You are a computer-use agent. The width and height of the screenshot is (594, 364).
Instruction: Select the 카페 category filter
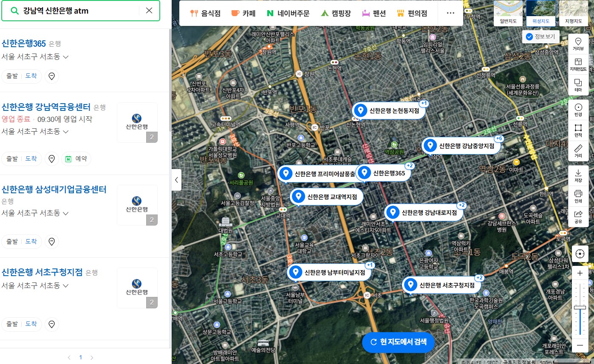pos(243,13)
